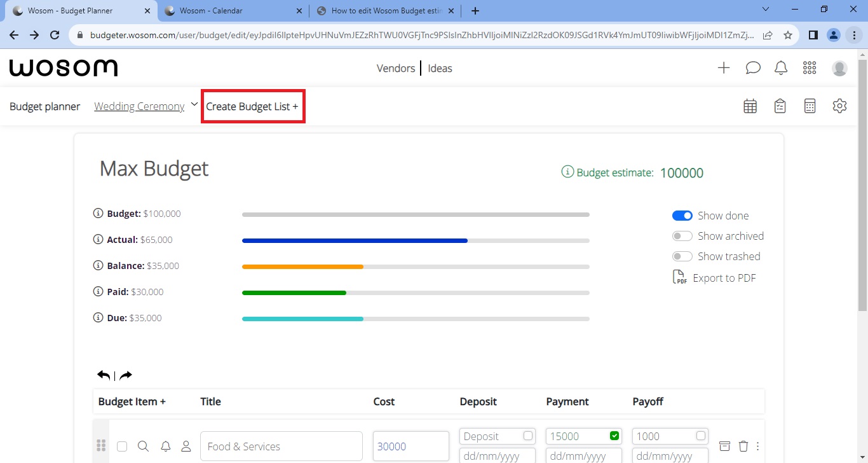Open the apps grid icon

click(810, 68)
